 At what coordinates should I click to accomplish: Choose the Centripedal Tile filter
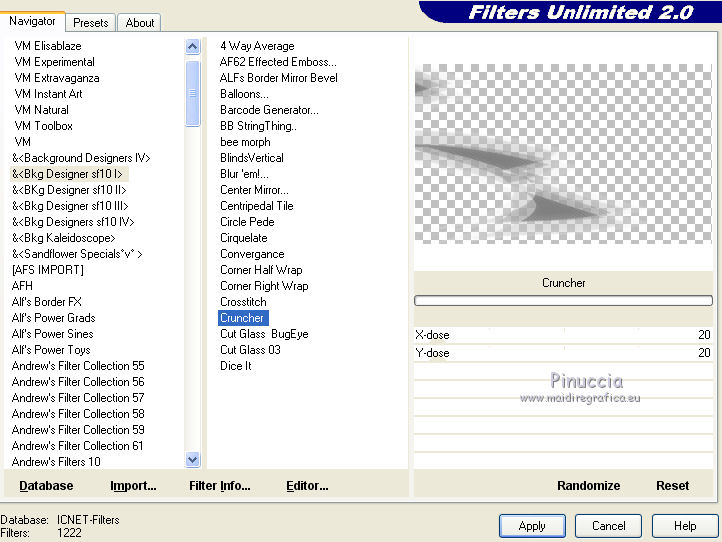click(256, 206)
